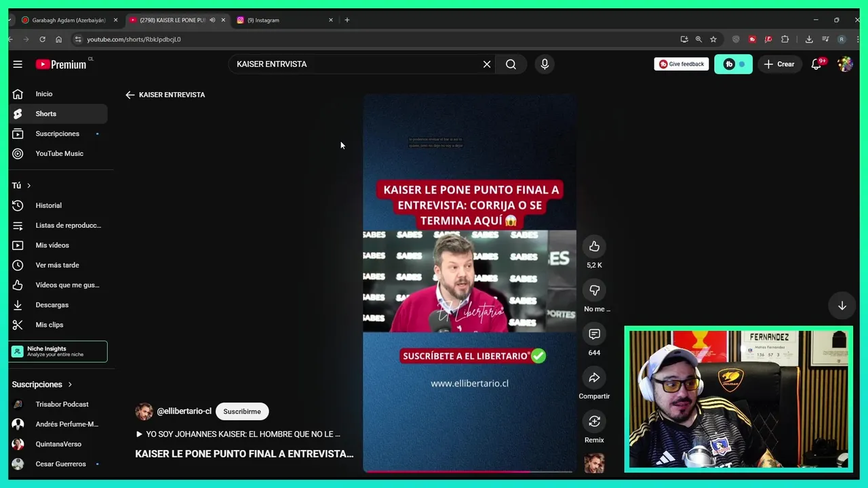The width and height of the screenshot is (868, 488).
Task: Click the short's title KAISER LE PONE PUNTO FINAL
Action: coord(244,454)
